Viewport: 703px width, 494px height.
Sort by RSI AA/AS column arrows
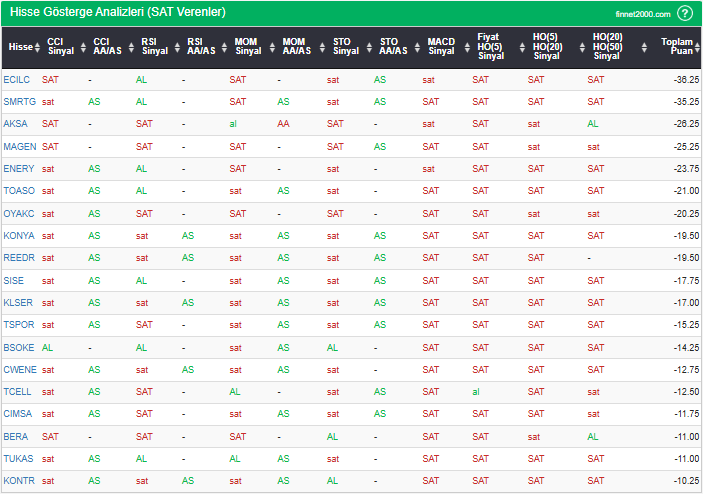224,47
